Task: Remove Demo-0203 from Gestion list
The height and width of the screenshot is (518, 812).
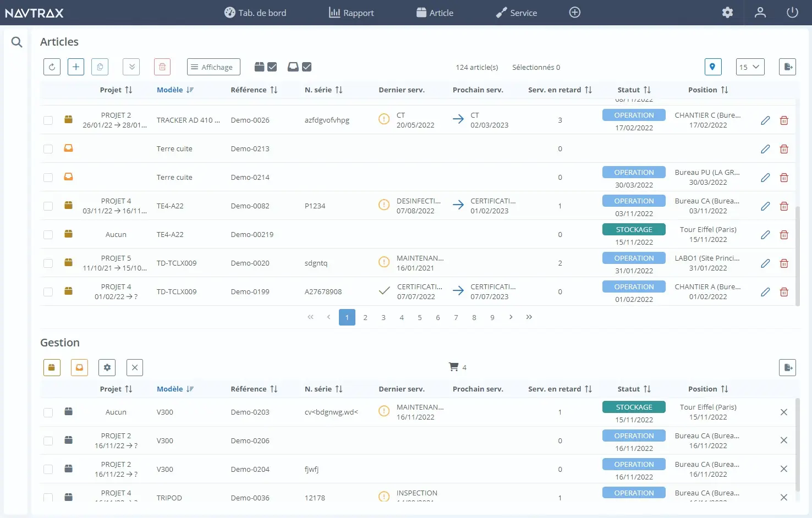Action: point(784,412)
